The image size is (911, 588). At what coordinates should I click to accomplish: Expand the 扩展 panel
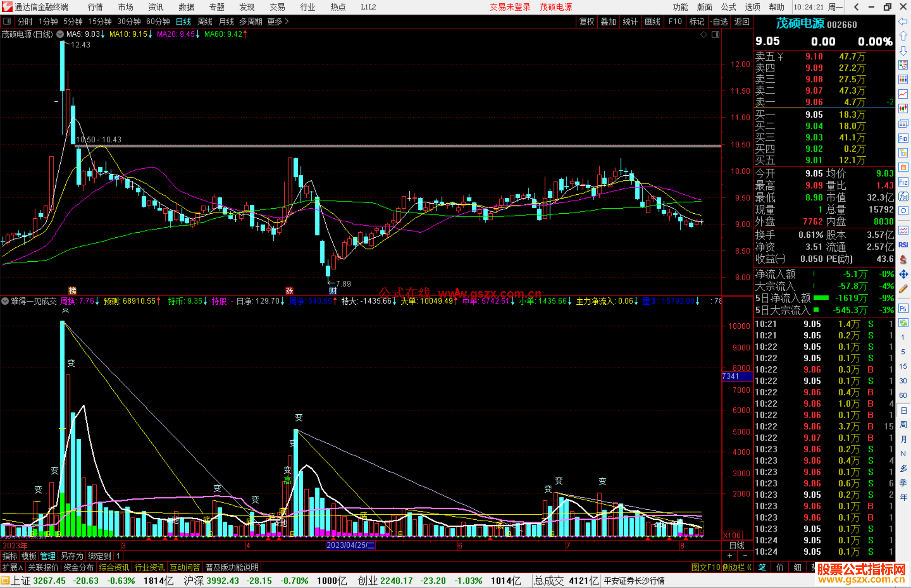pyautogui.click(x=13, y=567)
